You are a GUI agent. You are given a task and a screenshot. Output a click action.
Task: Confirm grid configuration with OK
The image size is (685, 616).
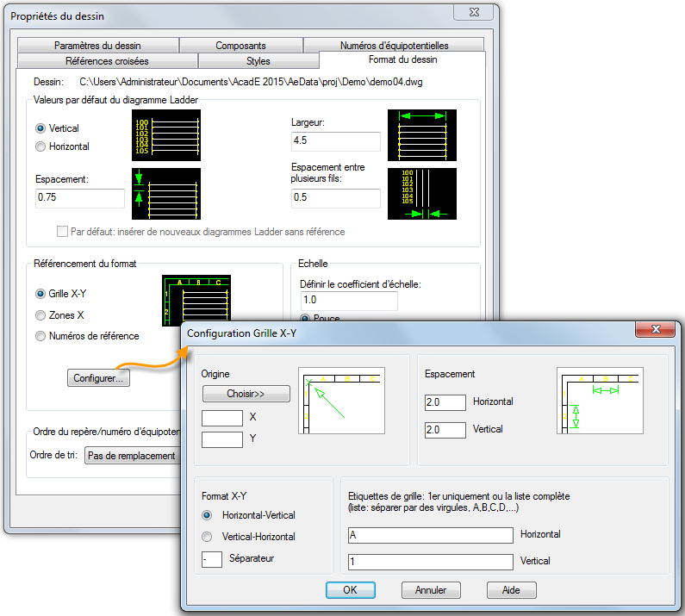[351, 590]
